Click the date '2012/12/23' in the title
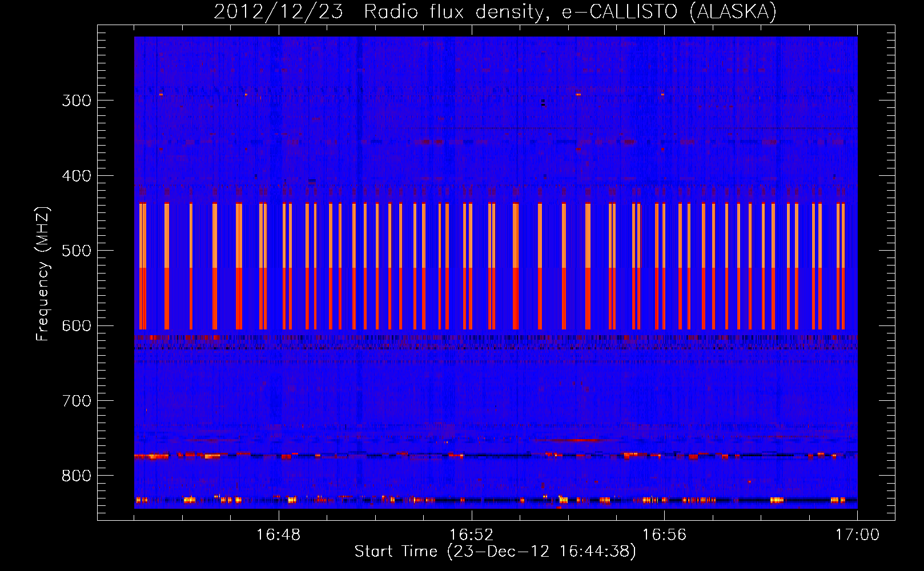 (x=279, y=11)
